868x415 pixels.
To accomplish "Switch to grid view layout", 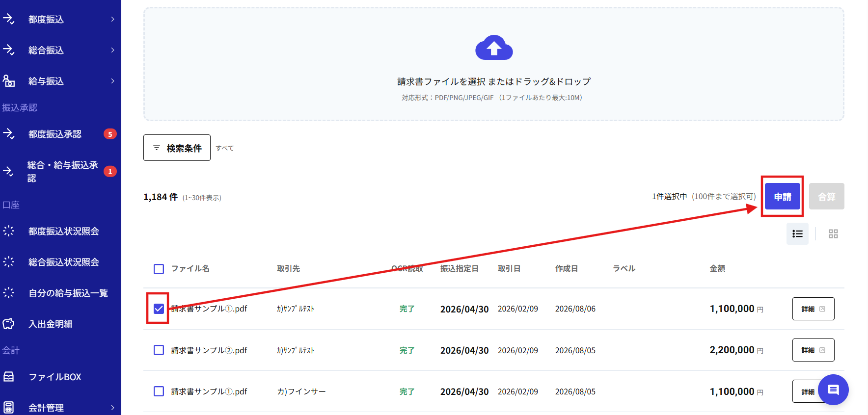I will click(x=833, y=234).
